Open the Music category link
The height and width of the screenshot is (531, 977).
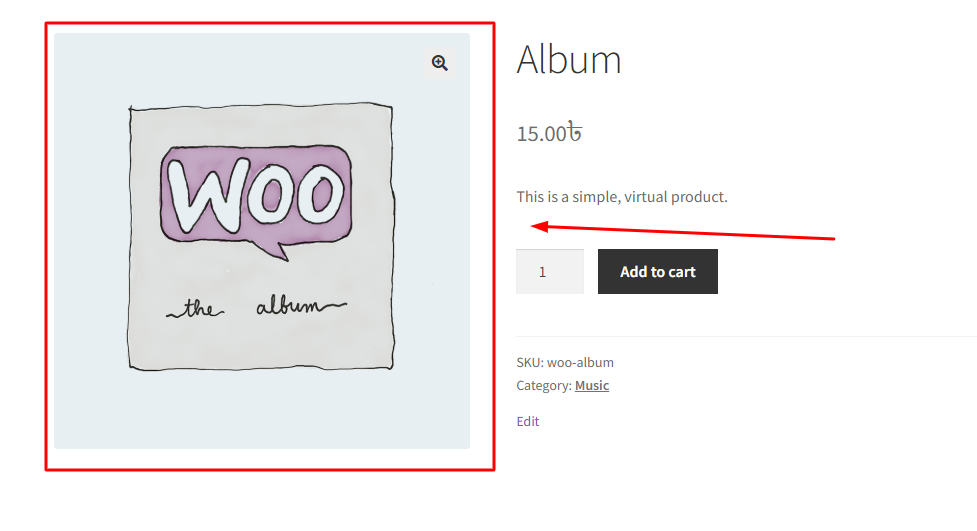pos(592,386)
